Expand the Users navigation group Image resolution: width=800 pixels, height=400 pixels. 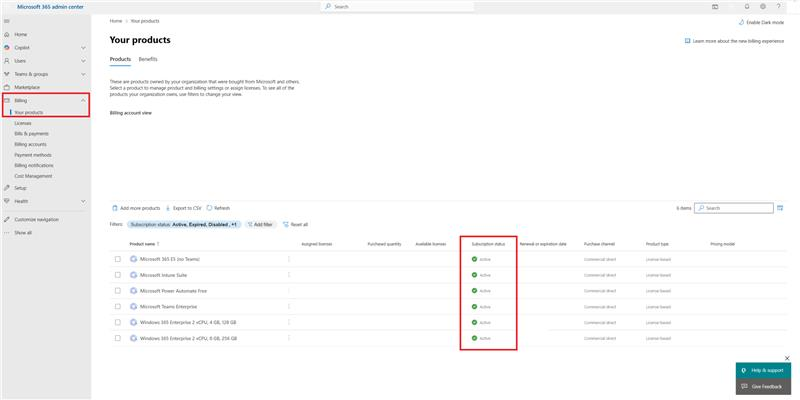pyautogui.click(x=83, y=61)
